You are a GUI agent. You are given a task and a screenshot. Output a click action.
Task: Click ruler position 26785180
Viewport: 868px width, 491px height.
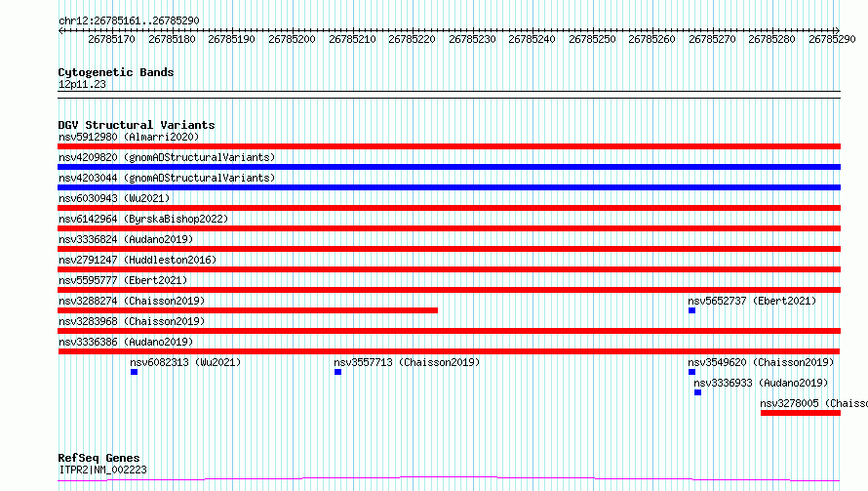pos(172,39)
